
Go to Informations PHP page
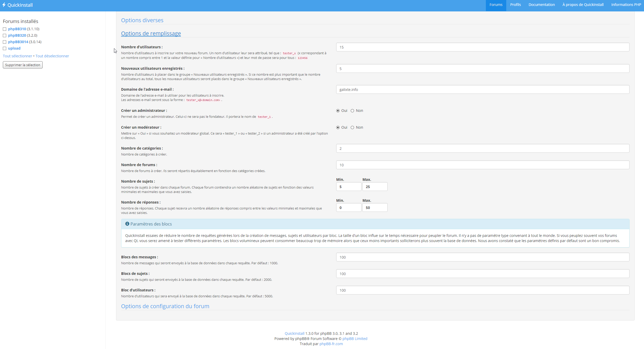[626, 5]
